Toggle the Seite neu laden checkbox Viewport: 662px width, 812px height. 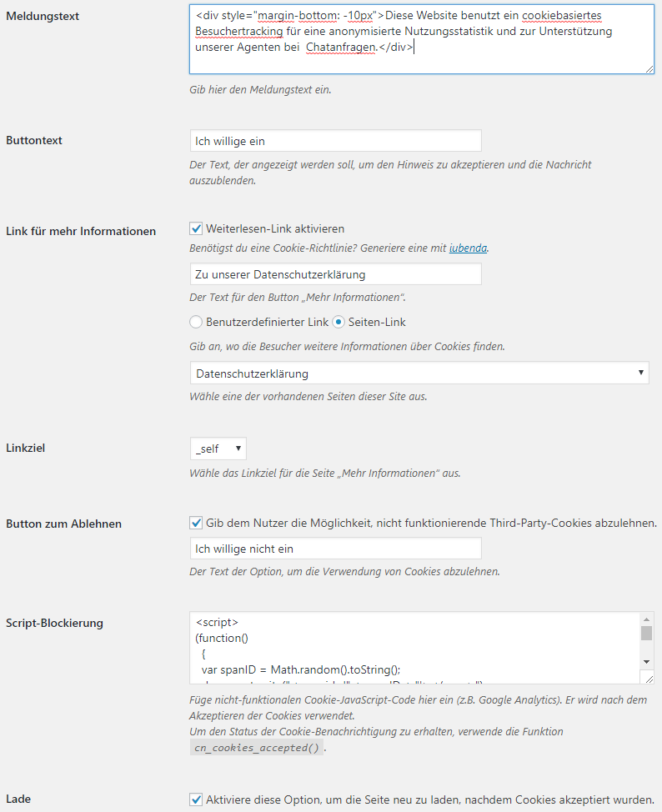(196, 799)
